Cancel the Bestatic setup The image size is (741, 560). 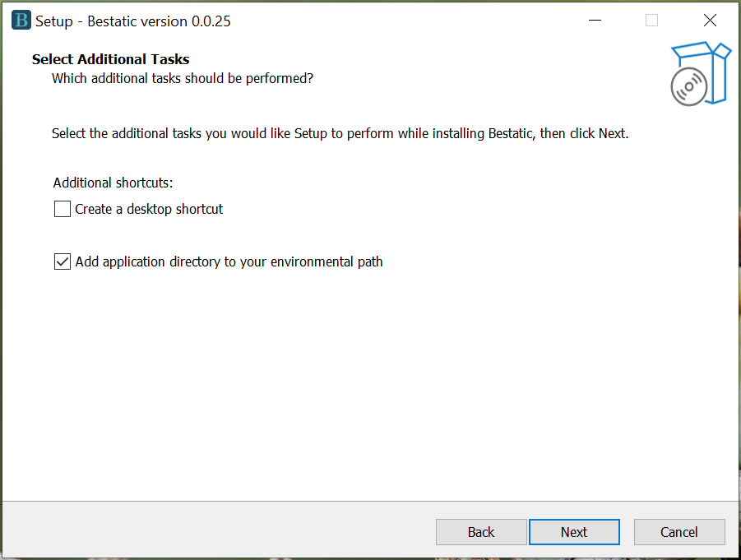[679, 532]
